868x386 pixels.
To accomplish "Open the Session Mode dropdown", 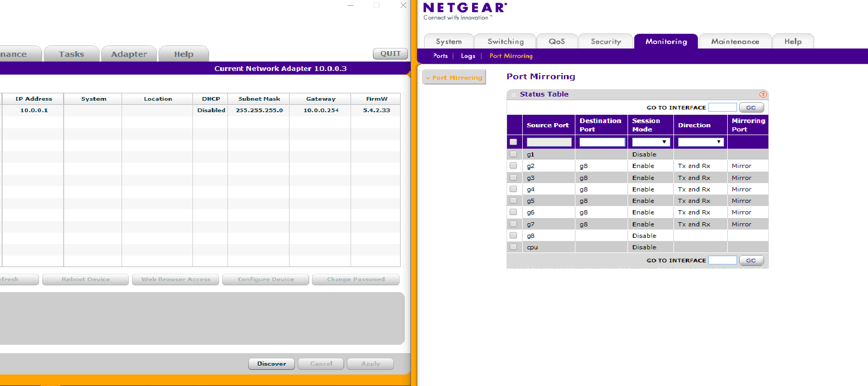I will (x=650, y=142).
